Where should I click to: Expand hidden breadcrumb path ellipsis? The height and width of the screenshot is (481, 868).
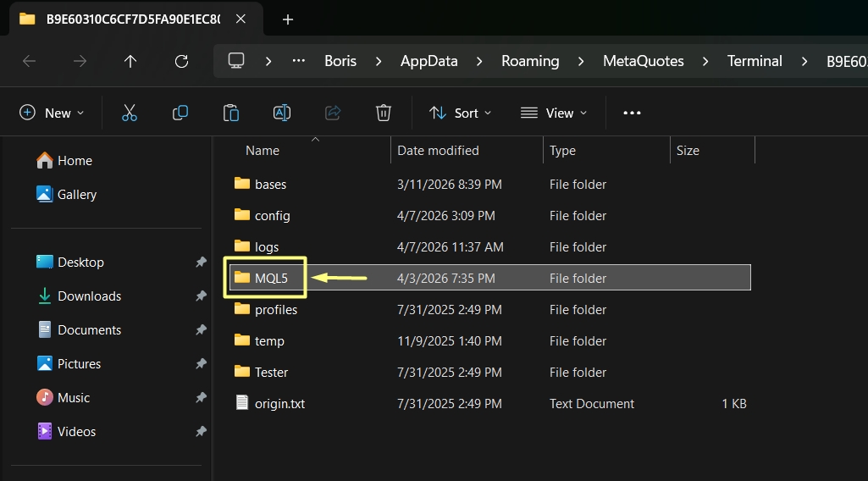click(298, 61)
